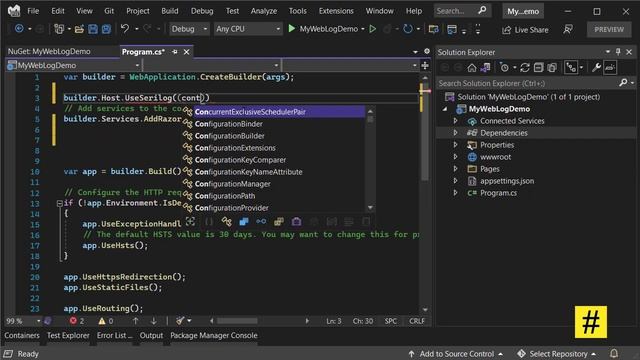Click the notifications bell icon
This screenshot has width=640, height=360.
pos(614,353)
